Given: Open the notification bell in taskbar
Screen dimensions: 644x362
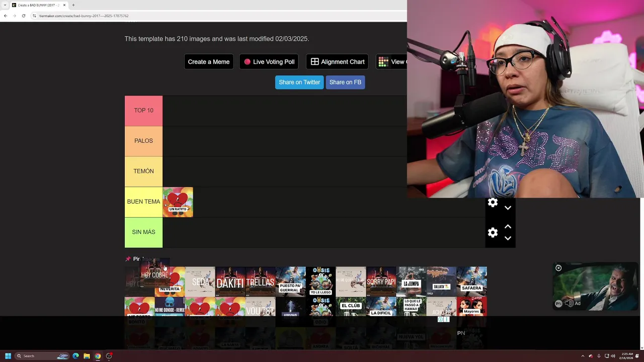Looking at the screenshot, I should click(637, 356).
